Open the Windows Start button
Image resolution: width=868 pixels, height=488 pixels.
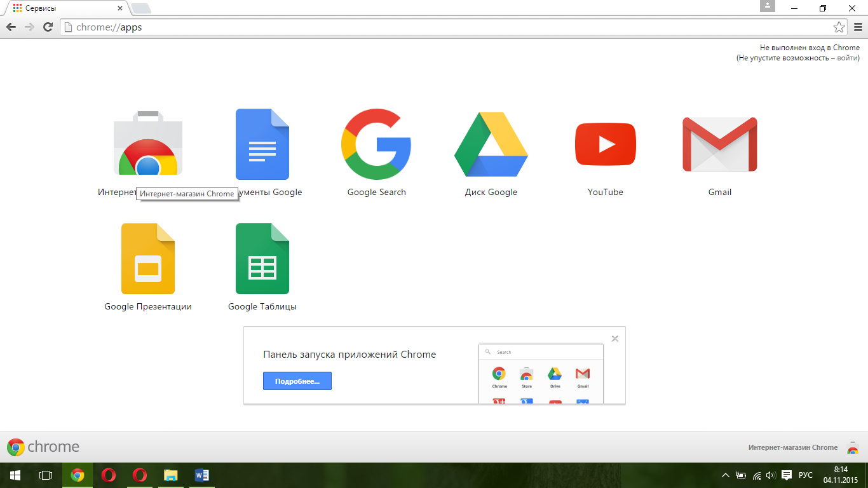coord(15,475)
